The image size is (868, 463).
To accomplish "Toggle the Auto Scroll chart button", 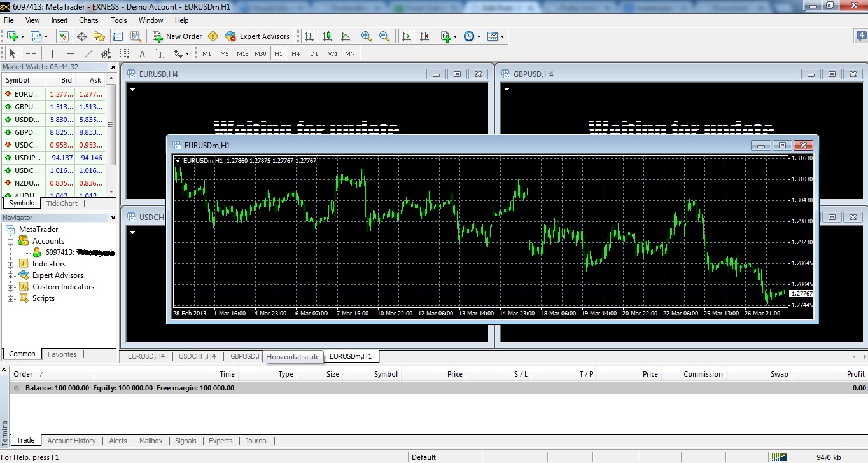I will [x=406, y=36].
